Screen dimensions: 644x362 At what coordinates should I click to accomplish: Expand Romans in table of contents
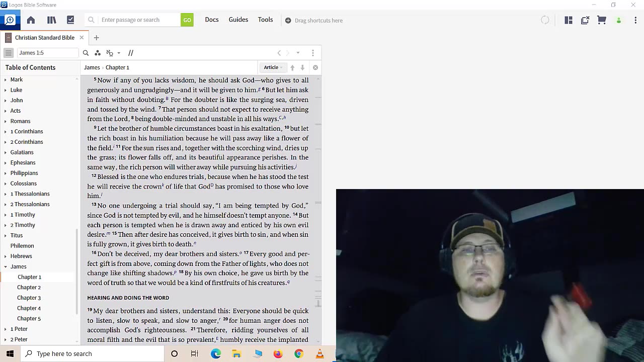coord(6,121)
